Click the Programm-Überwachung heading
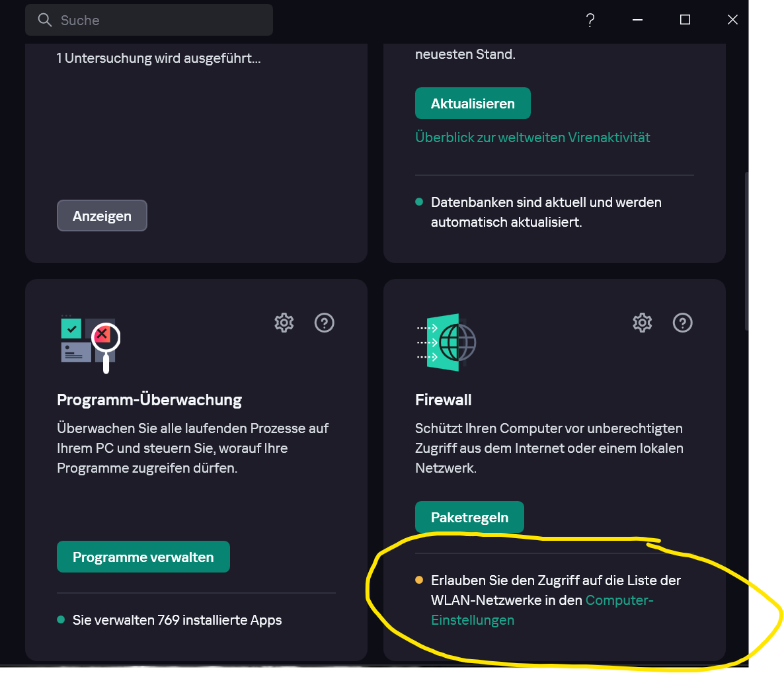The height and width of the screenshot is (673, 784). 149,400
